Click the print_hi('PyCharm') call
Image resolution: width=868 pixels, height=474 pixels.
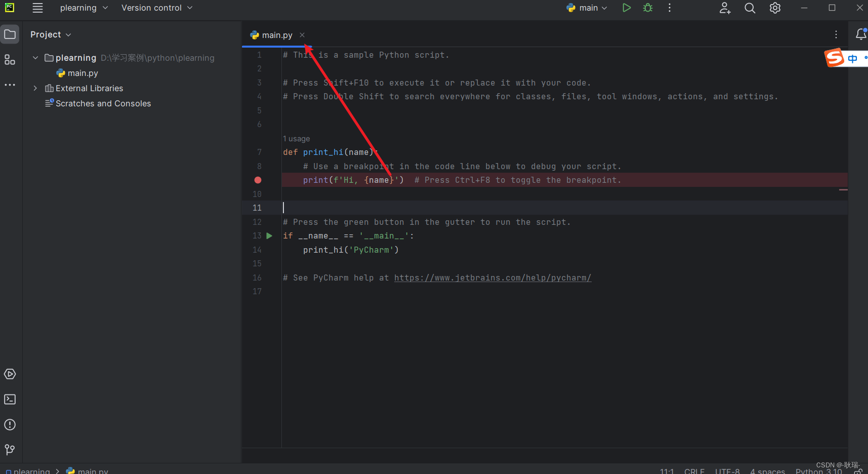351,250
